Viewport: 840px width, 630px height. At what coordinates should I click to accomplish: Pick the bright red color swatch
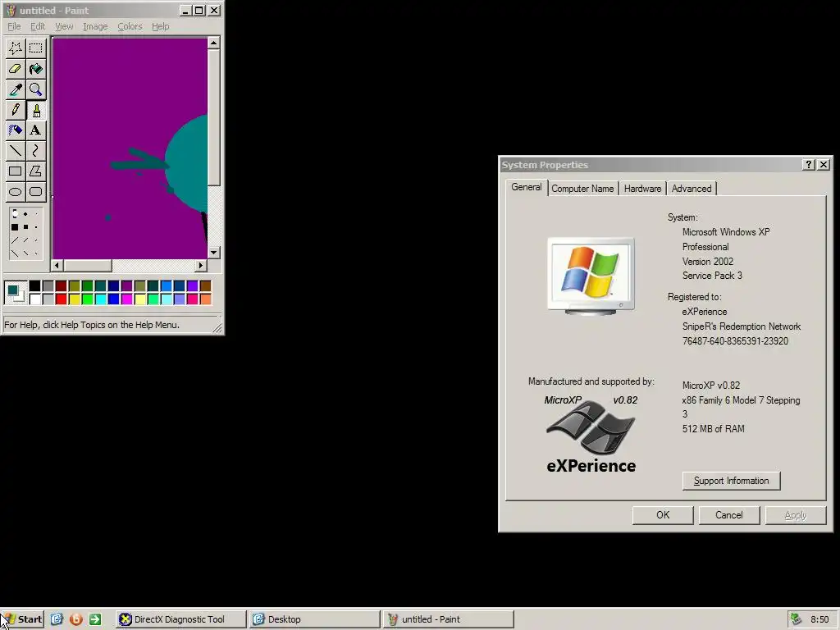tap(61, 299)
